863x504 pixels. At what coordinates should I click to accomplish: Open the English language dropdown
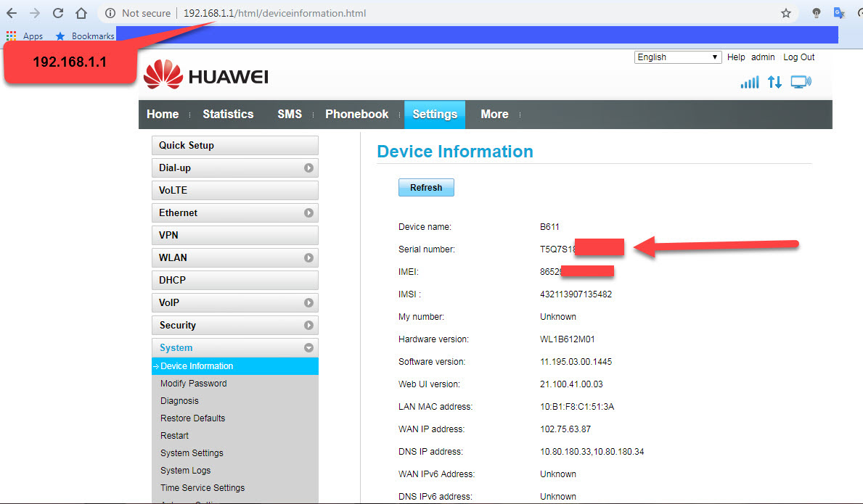[x=678, y=57]
